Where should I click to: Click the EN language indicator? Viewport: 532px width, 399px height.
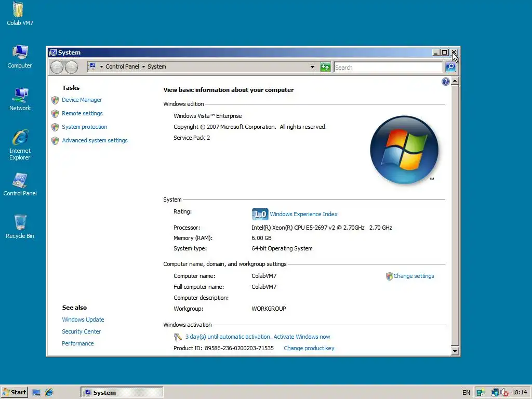(466, 393)
